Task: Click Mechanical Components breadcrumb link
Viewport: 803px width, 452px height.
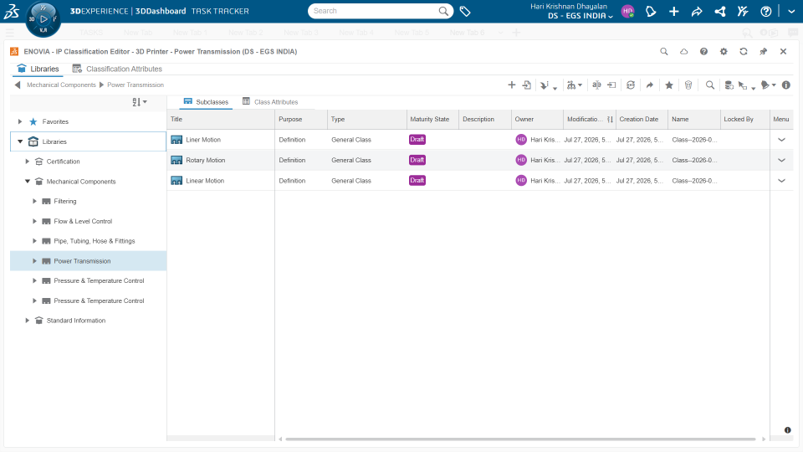Action: 61,85
